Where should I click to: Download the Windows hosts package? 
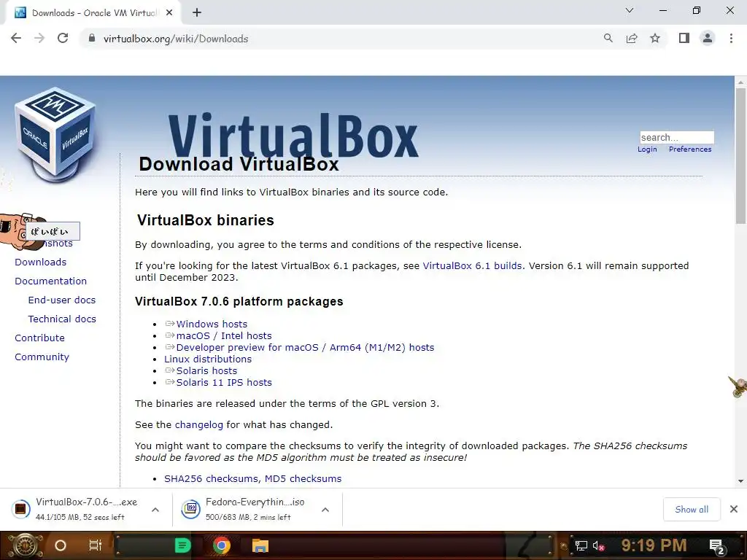[x=212, y=324]
